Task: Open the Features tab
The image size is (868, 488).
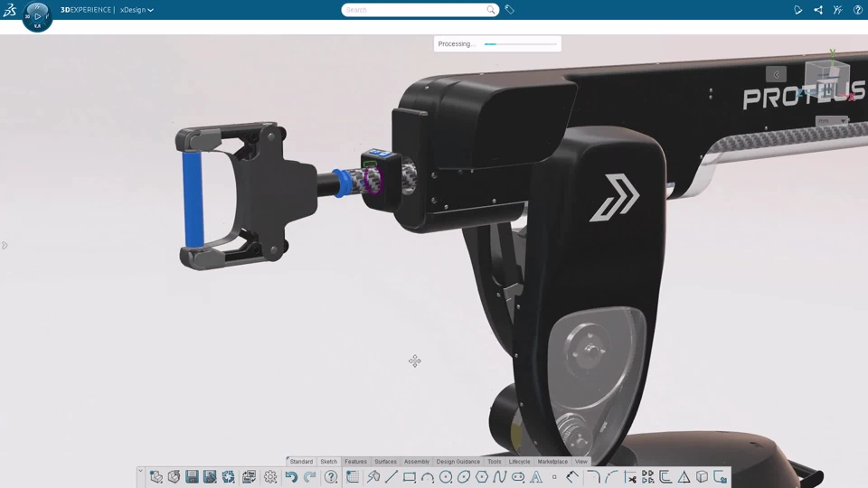Action: point(355,462)
